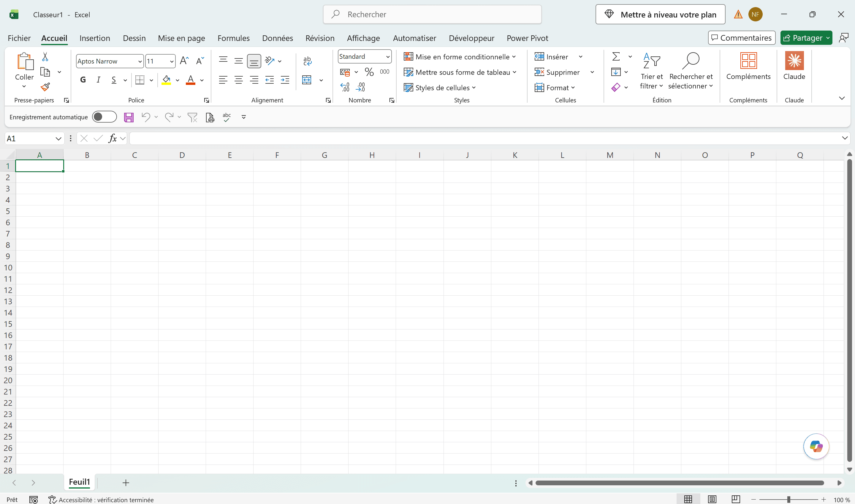Click the Increase indent icon

coord(285,80)
